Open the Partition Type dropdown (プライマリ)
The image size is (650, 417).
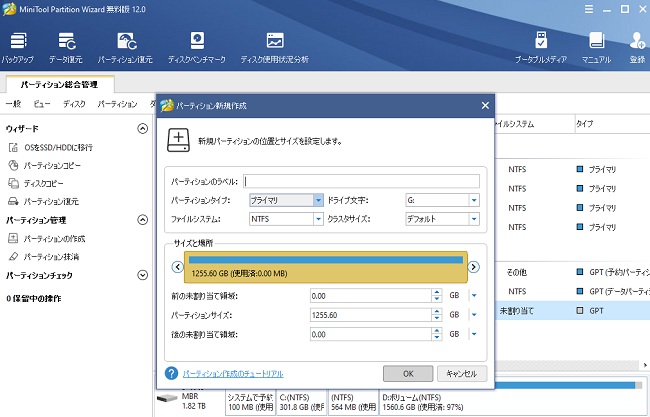286,200
